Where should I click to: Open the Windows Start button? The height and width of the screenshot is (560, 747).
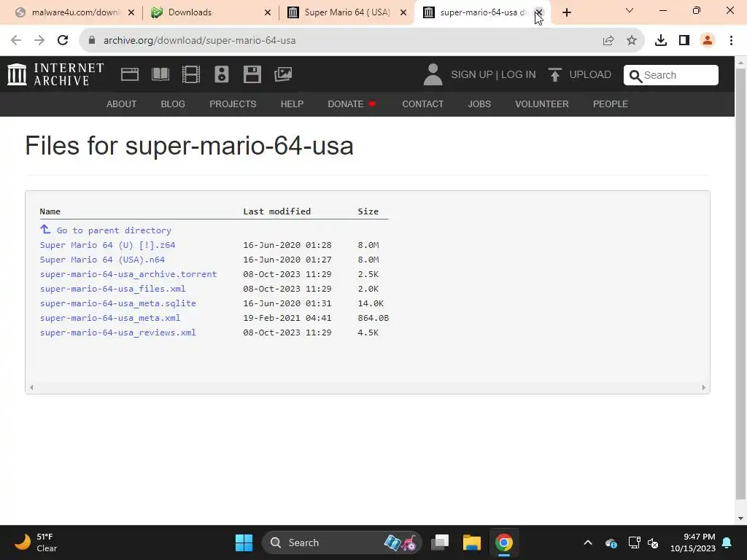(244, 542)
